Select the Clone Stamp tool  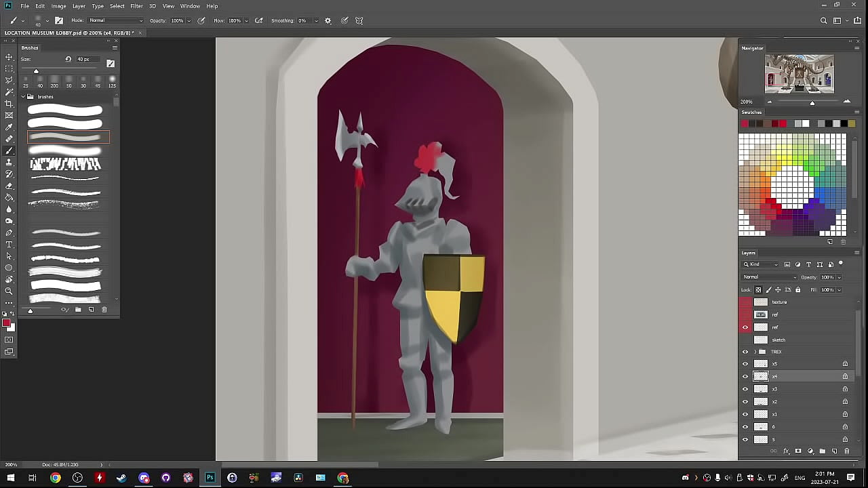[x=9, y=162]
